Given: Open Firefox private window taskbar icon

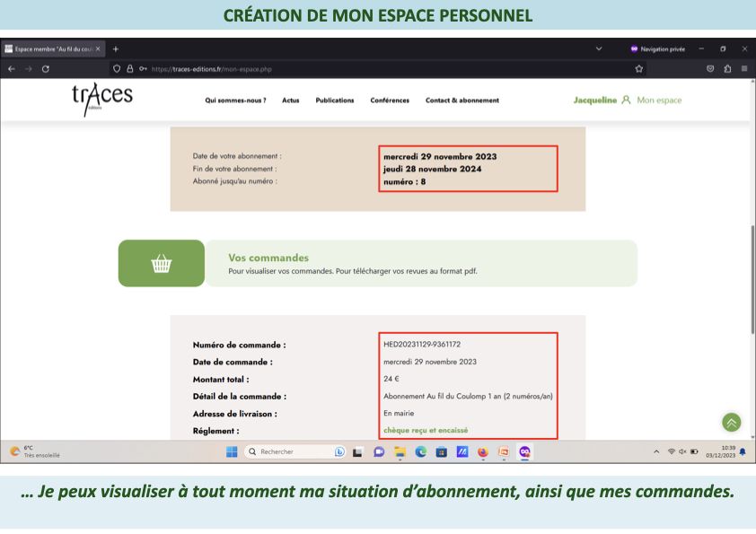Looking at the screenshot, I should click(524, 451).
